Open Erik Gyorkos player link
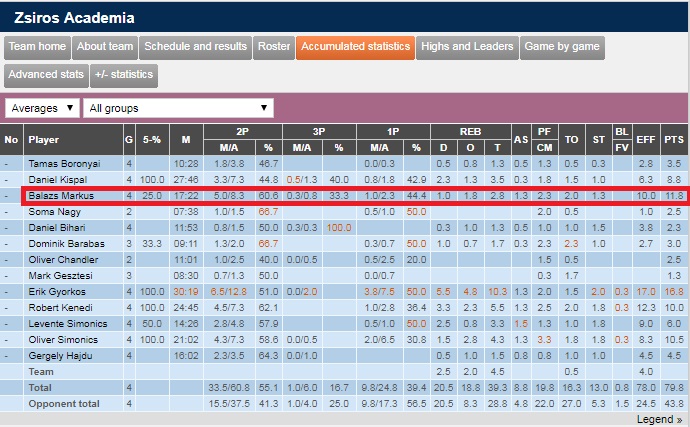The image size is (690, 427). click(x=56, y=291)
